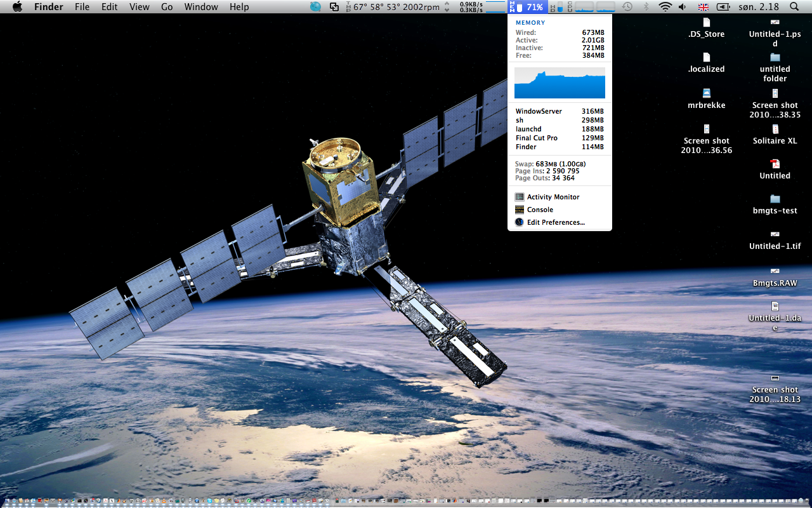Click the date and time søn. 2.18
The image size is (812, 508).
point(759,7)
